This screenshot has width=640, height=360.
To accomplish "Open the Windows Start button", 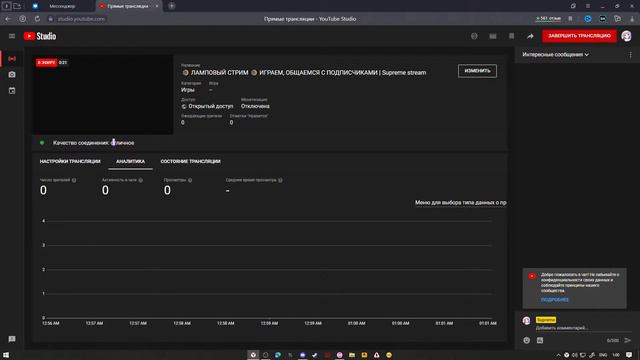I will coord(6,355).
